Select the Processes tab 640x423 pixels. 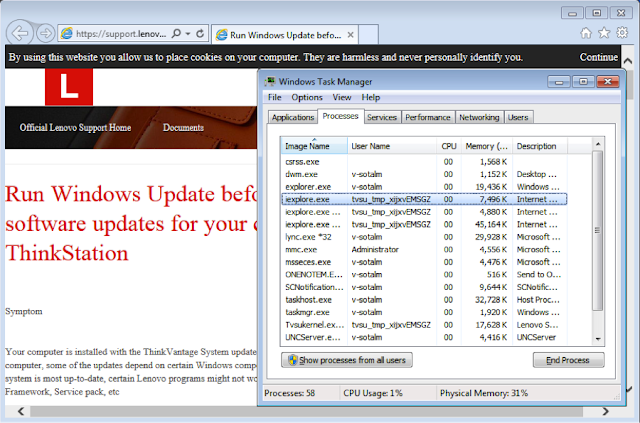[x=340, y=116]
